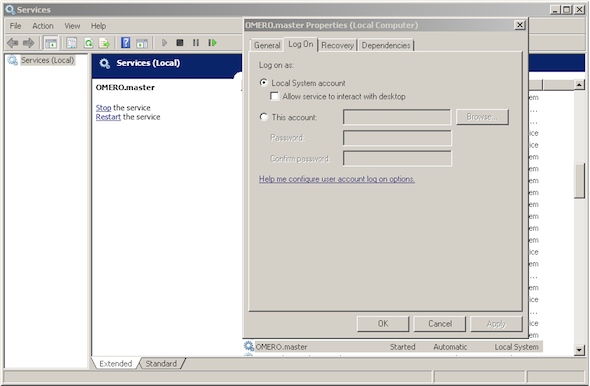Screen dimensions: 590x386
Task: Click the OMERO.master heading in Extended pane
Action: [x=125, y=87]
